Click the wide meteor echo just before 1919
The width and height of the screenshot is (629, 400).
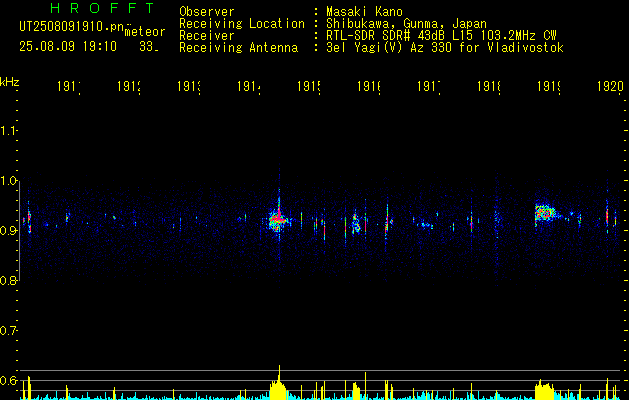coord(546,212)
